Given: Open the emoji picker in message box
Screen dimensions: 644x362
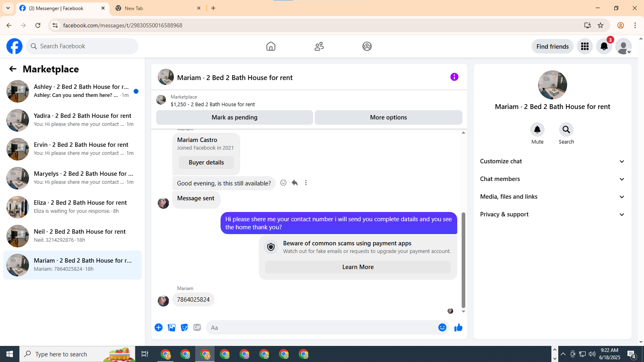Looking at the screenshot, I should pos(442,327).
